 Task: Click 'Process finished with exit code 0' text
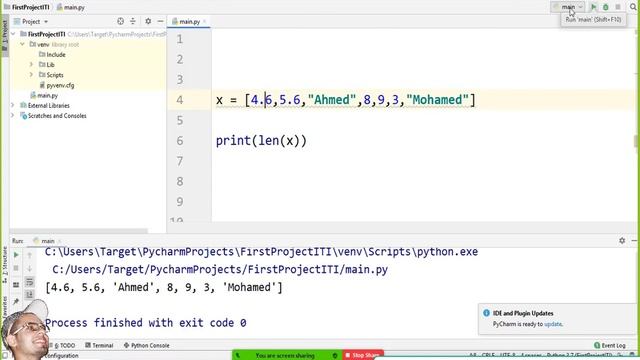[146, 323]
